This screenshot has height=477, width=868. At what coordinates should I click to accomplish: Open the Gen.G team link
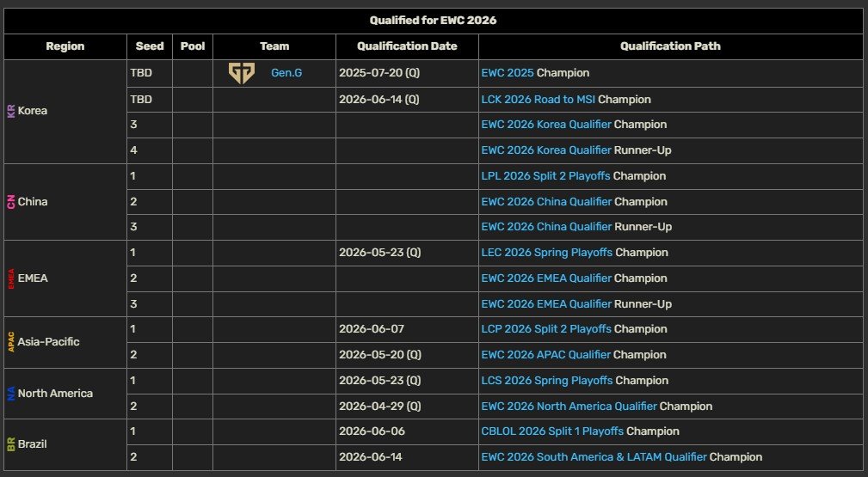tap(286, 73)
